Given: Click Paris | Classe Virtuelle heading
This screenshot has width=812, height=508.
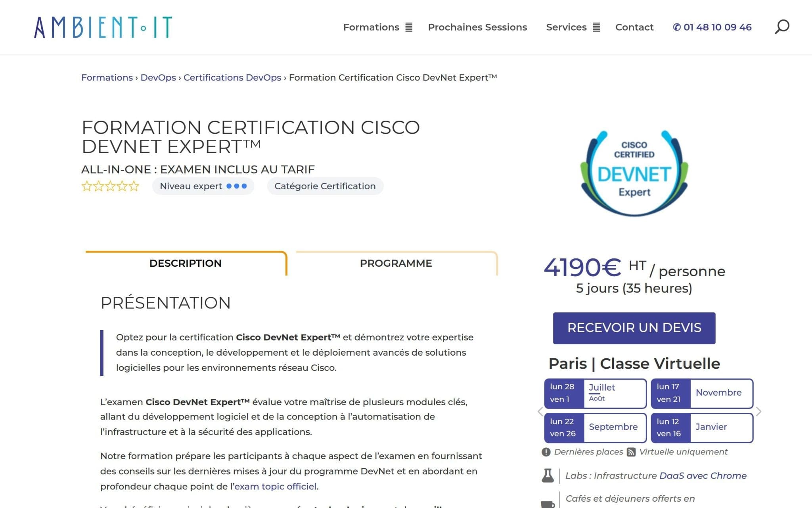Looking at the screenshot, I should (x=634, y=364).
